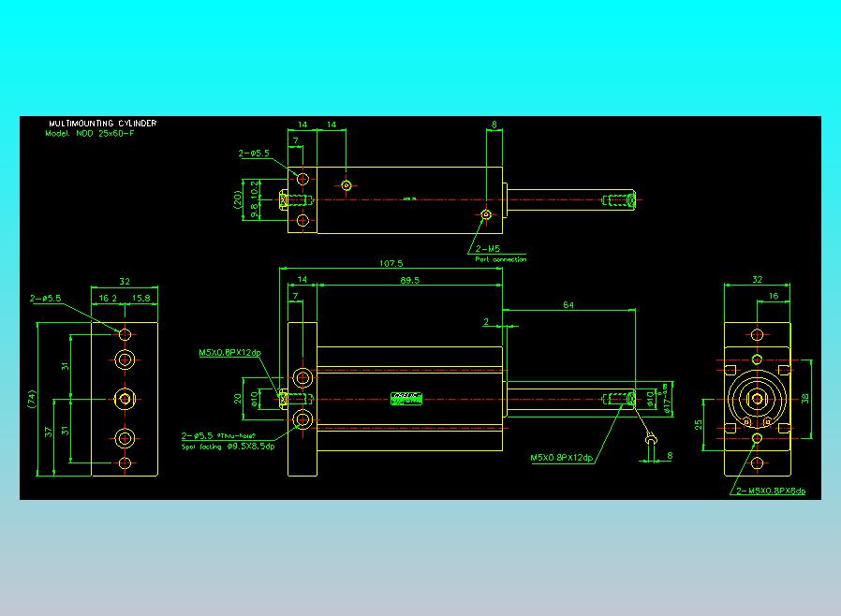Click the 69.5 extension's 2 gap dimension

(x=486, y=322)
